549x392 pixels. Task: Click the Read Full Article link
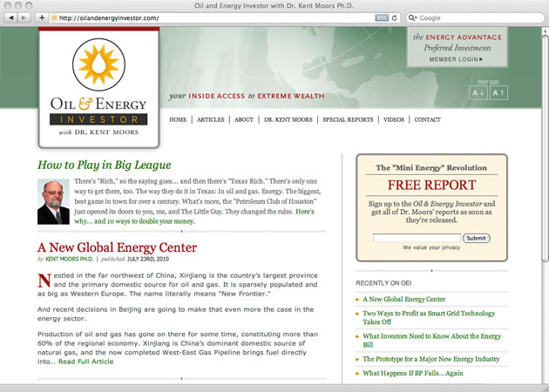[85, 362]
